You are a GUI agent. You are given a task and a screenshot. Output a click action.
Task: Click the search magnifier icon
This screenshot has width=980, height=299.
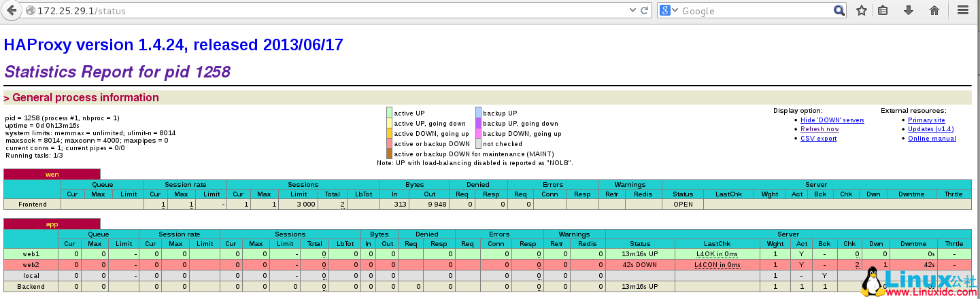[839, 11]
